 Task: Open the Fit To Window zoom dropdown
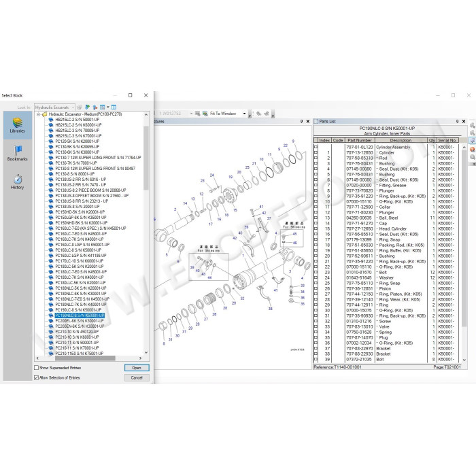(244, 114)
